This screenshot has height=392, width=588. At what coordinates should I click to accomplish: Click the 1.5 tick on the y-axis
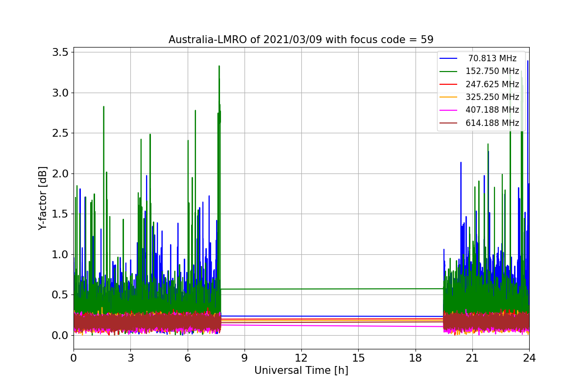60,214
